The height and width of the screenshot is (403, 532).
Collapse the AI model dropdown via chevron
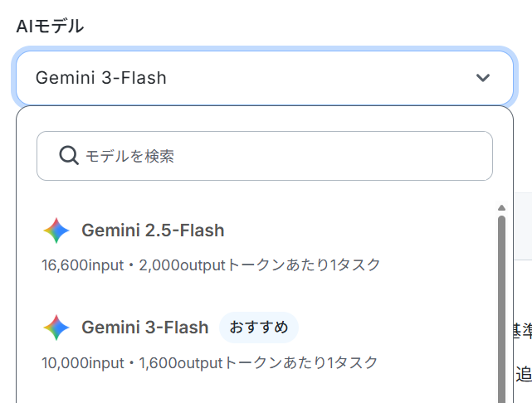click(483, 78)
